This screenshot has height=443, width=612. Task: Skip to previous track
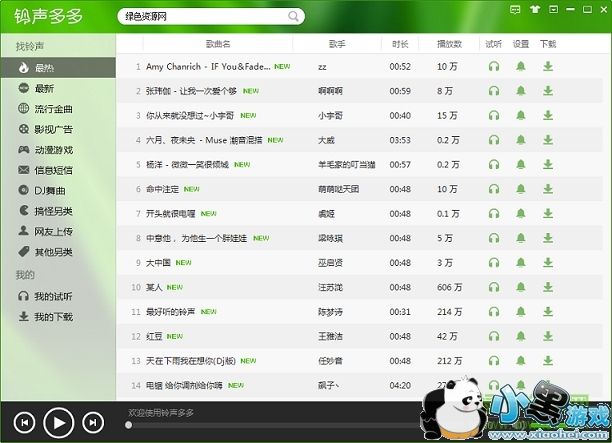point(24,423)
